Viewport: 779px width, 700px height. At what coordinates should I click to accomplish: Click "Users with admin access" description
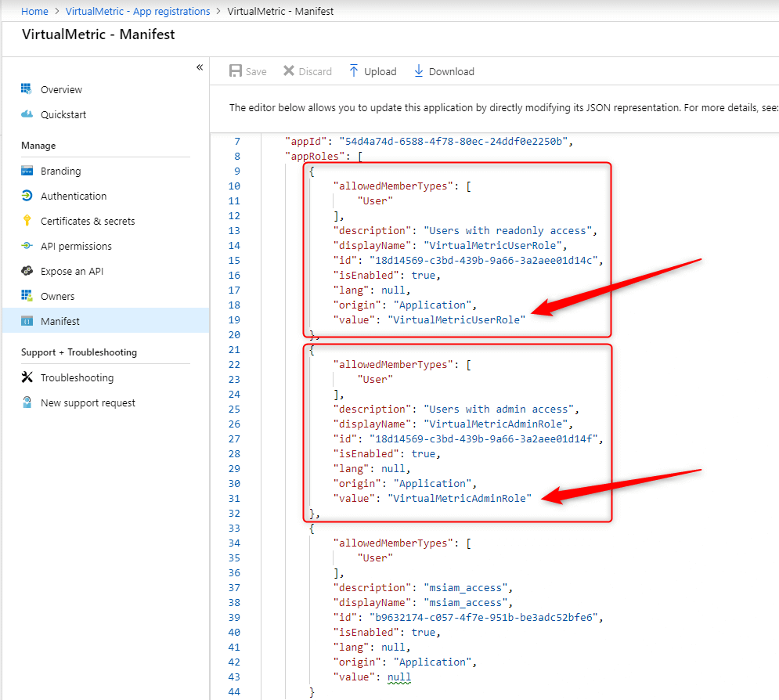click(499, 409)
